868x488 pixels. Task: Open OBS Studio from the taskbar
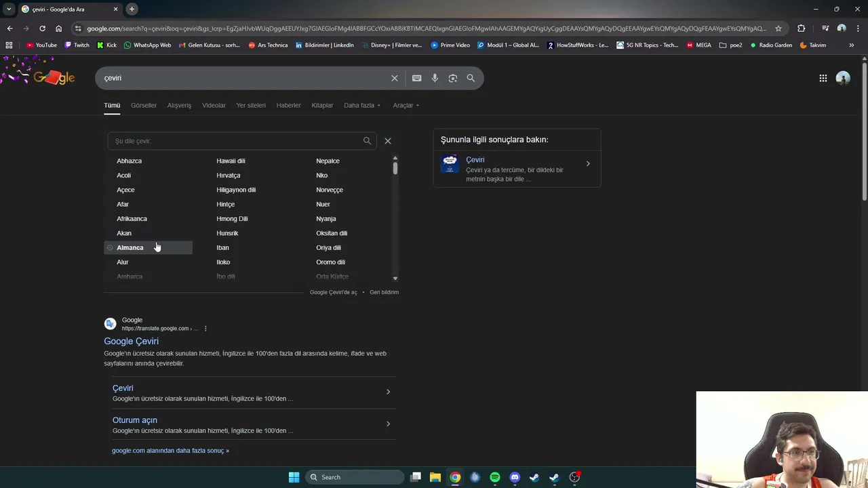click(x=574, y=477)
